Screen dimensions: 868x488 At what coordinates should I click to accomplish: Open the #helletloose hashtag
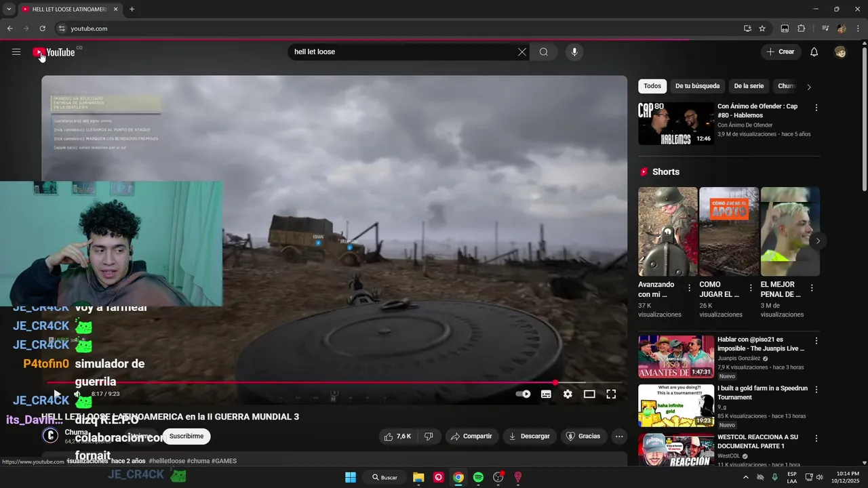167,461
